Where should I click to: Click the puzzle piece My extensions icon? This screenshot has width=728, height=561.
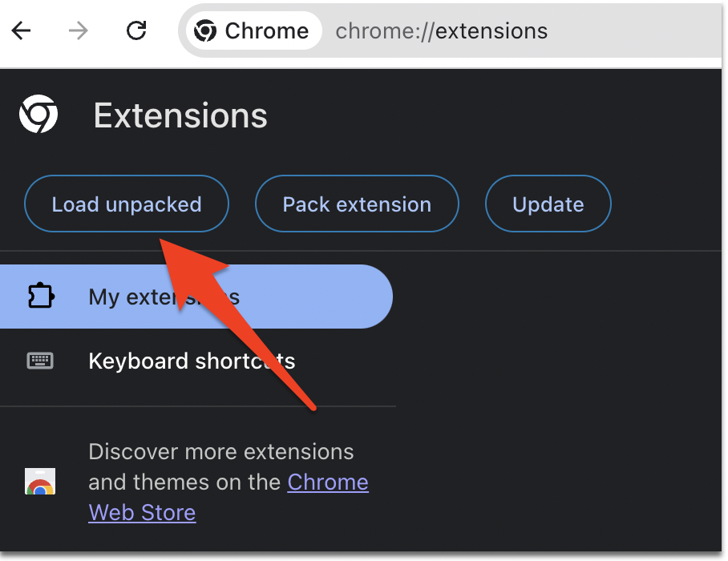point(41,296)
